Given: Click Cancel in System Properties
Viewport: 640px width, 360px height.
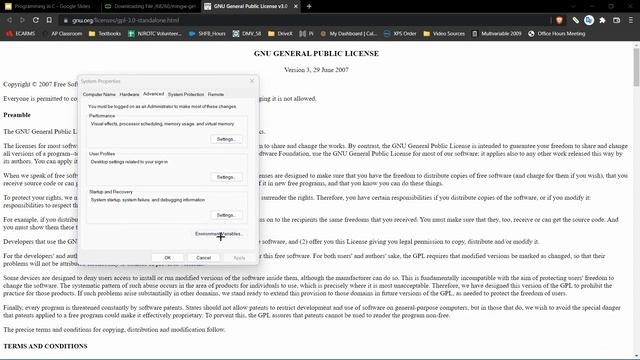Looking at the screenshot, I should [203, 258].
